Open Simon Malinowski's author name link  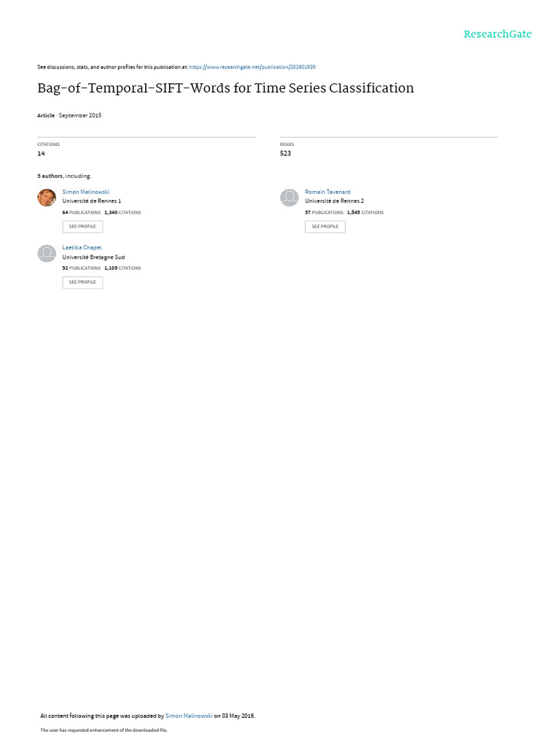point(86,192)
